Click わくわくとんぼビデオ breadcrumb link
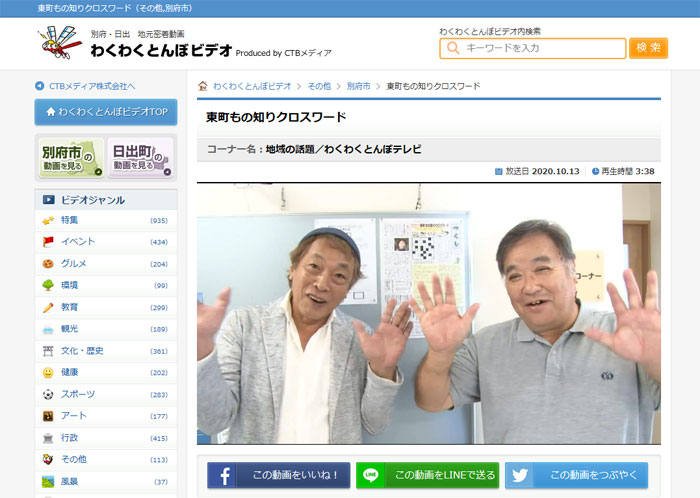The width and height of the screenshot is (700, 498). pos(252,86)
